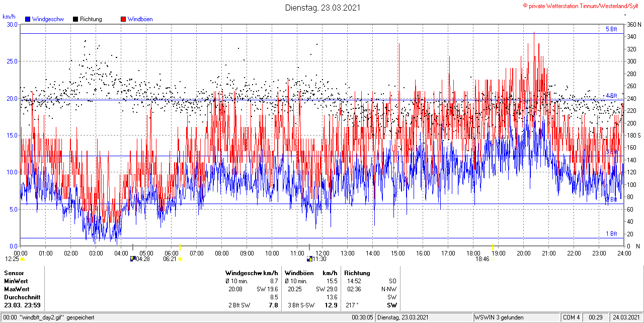Click the current wind speed 7.8 value

273,305
